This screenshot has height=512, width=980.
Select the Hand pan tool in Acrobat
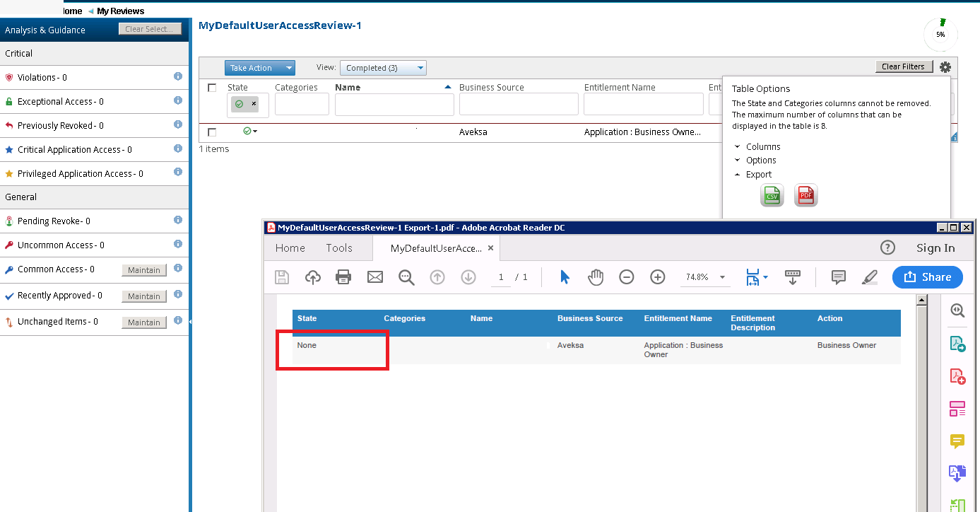[x=596, y=277]
